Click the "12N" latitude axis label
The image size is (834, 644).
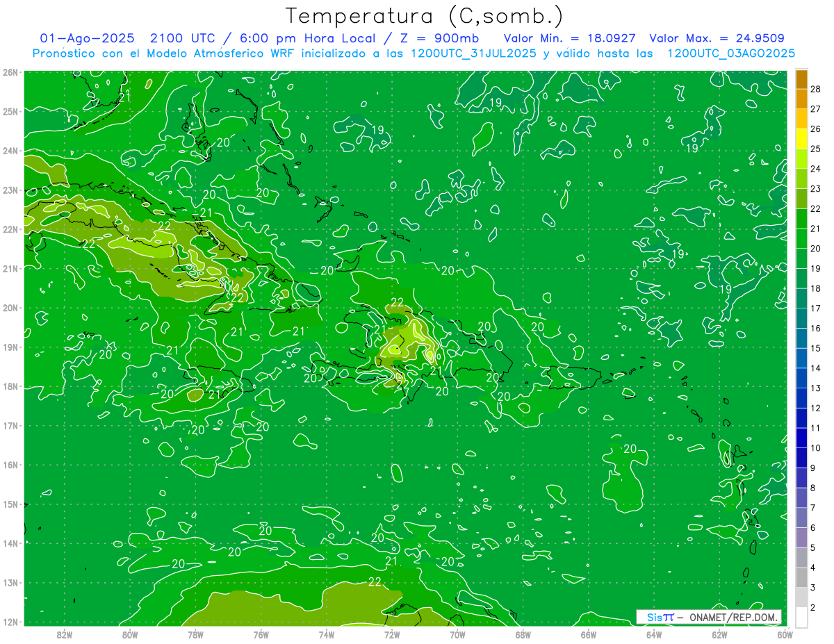pos(10,622)
